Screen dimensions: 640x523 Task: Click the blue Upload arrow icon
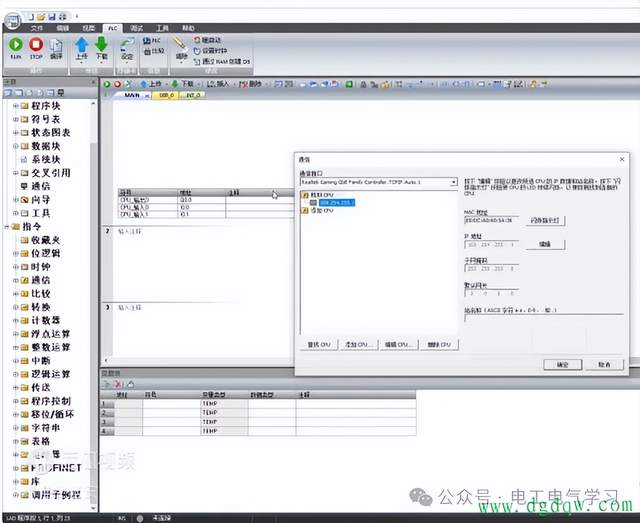click(x=82, y=46)
